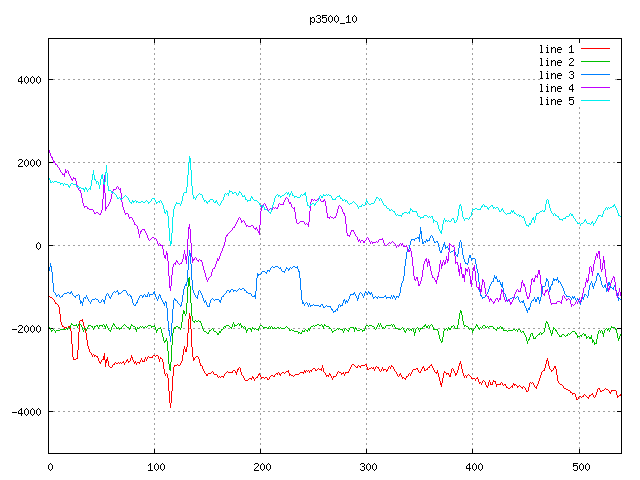
Task: Click the red line's lowest dip
Action: point(171,407)
